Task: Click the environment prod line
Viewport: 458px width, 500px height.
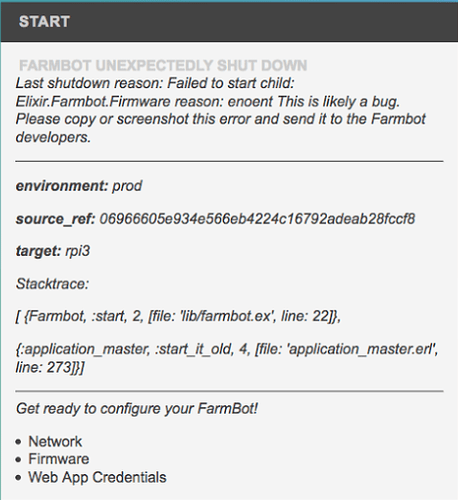Action: tap(79, 186)
